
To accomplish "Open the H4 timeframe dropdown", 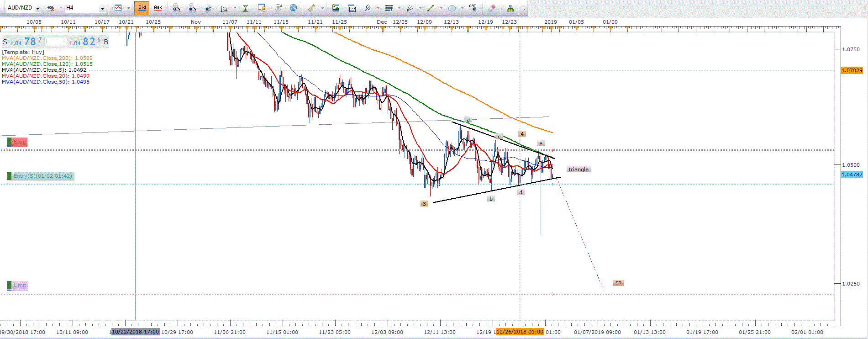I will [x=102, y=8].
